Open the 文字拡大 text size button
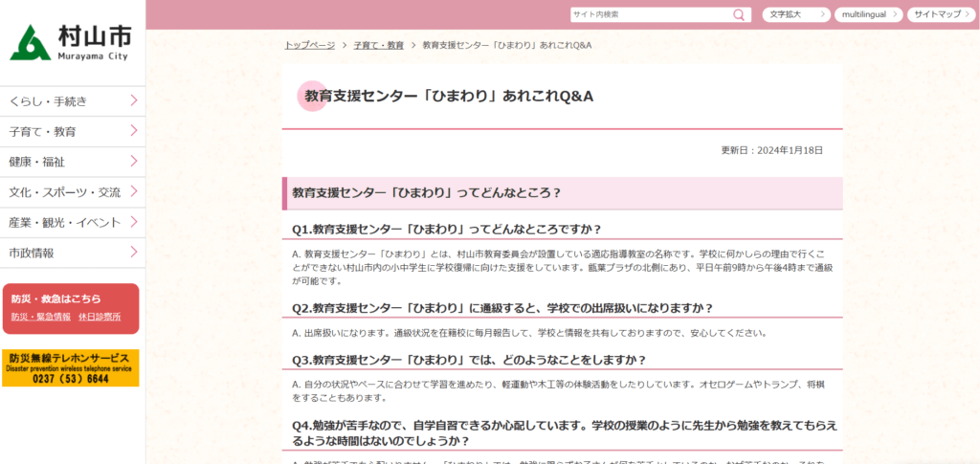 796,14
